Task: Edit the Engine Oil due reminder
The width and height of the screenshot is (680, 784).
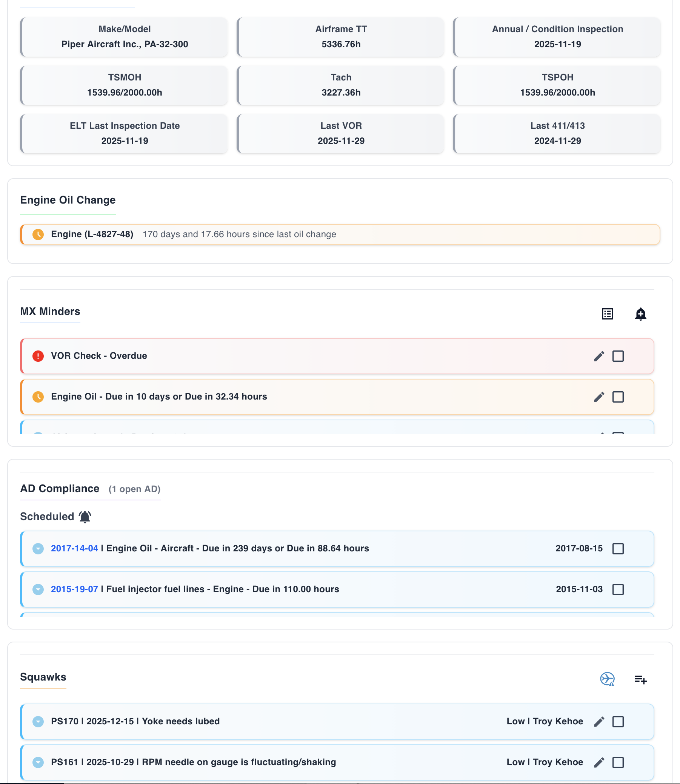Action: [599, 397]
